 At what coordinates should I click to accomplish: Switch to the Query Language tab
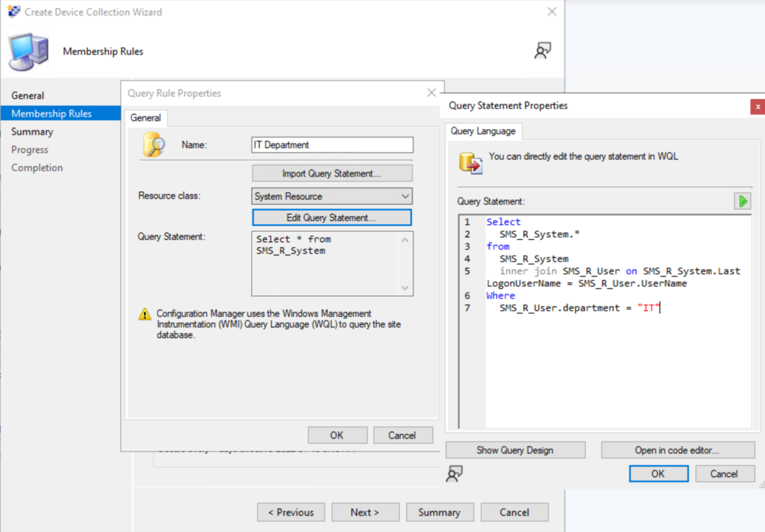tap(484, 131)
